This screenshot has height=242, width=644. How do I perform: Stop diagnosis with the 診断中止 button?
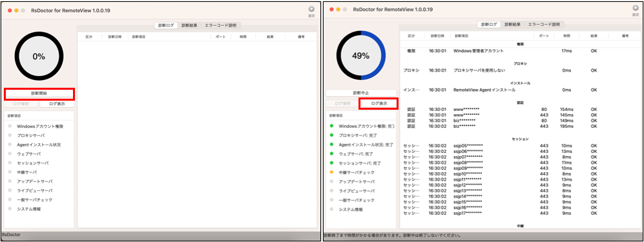tap(361, 93)
